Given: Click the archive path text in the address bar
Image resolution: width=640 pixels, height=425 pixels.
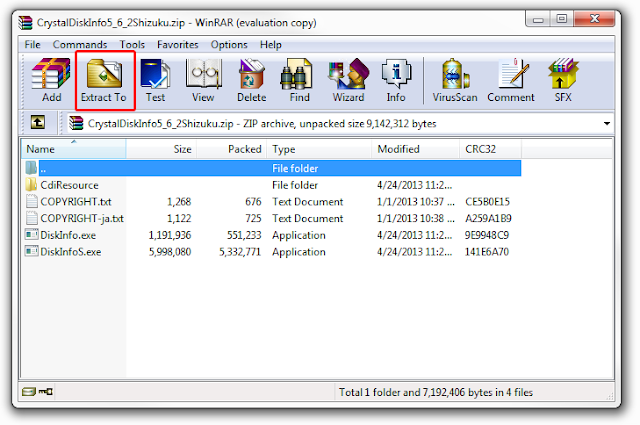Looking at the screenshot, I should pos(262,124).
